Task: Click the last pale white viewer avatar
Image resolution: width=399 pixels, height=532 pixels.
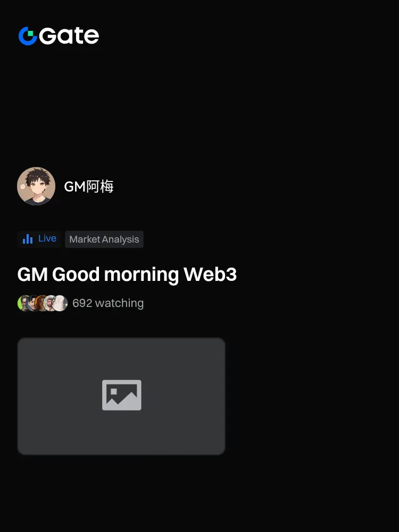Action: pos(60,303)
